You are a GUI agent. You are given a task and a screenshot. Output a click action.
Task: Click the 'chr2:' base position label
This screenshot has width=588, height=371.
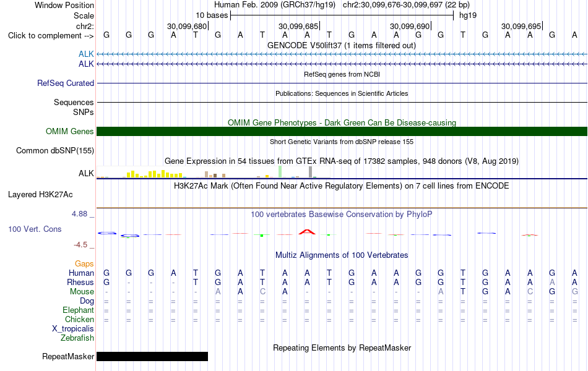click(85, 26)
